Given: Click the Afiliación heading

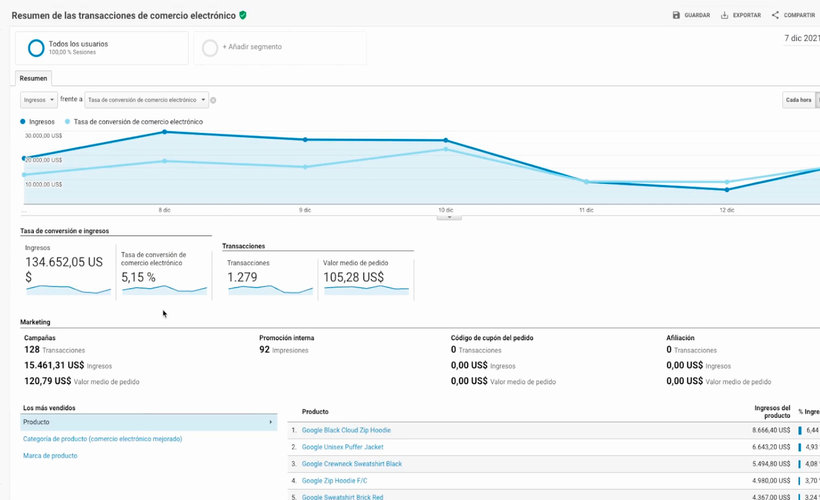Looking at the screenshot, I should click(680, 338).
